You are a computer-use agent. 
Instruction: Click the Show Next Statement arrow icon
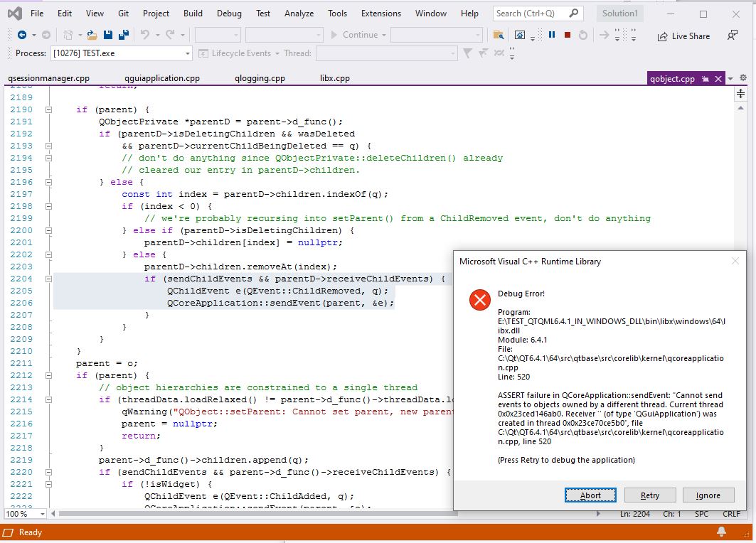pyautogui.click(x=604, y=35)
